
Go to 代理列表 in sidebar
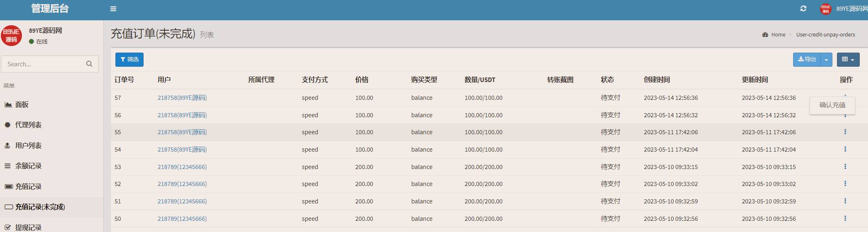(28, 125)
